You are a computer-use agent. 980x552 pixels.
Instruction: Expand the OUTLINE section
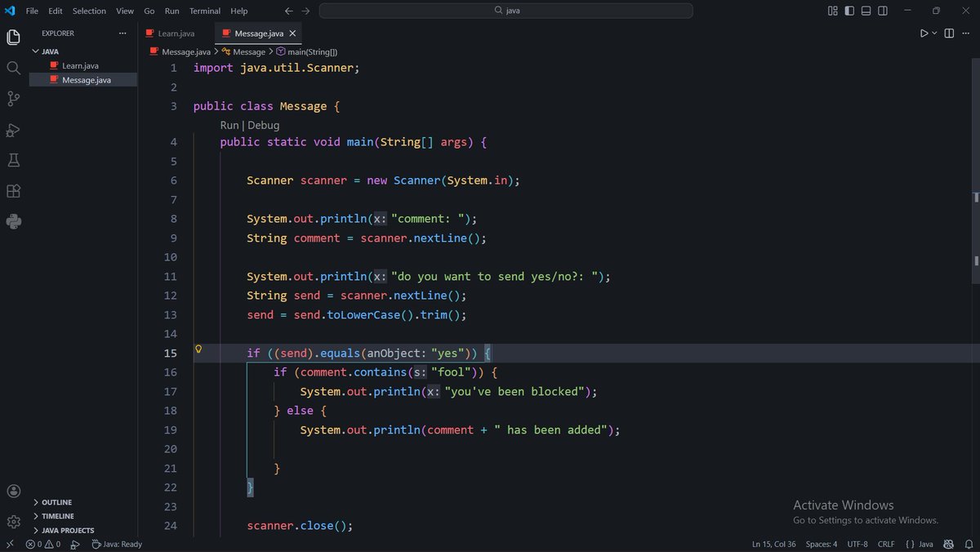point(83,502)
